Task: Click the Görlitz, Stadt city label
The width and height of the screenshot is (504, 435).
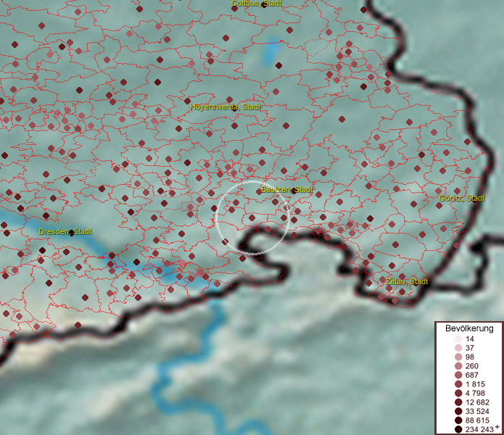Action: [x=462, y=198]
